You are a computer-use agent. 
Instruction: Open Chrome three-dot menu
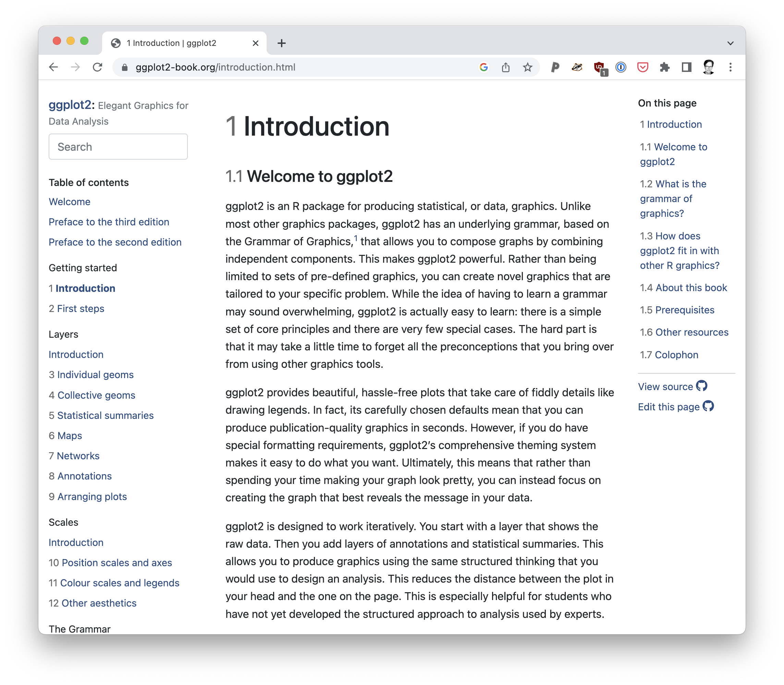pyautogui.click(x=730, y=67)
